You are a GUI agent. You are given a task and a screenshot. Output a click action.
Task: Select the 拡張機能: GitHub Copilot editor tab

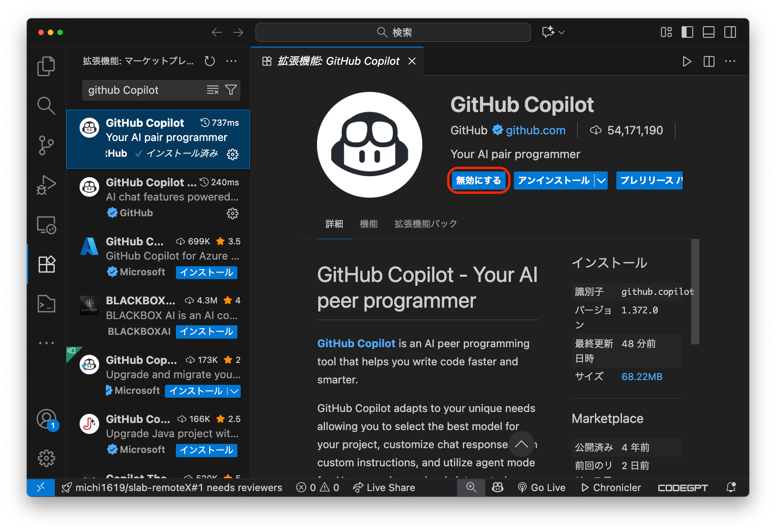click(x=337, y=61)
